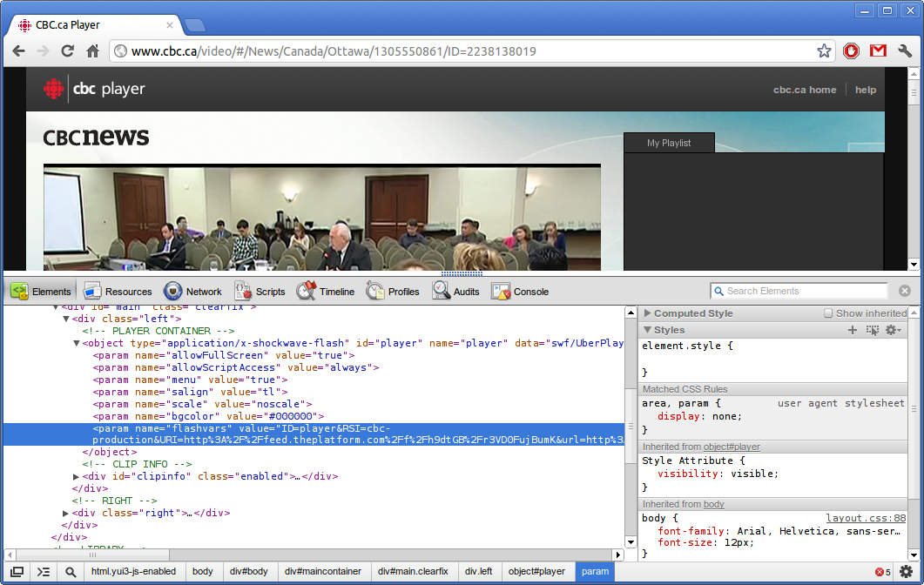
Task: Open a new browser tab
Action: pos(194,25)
